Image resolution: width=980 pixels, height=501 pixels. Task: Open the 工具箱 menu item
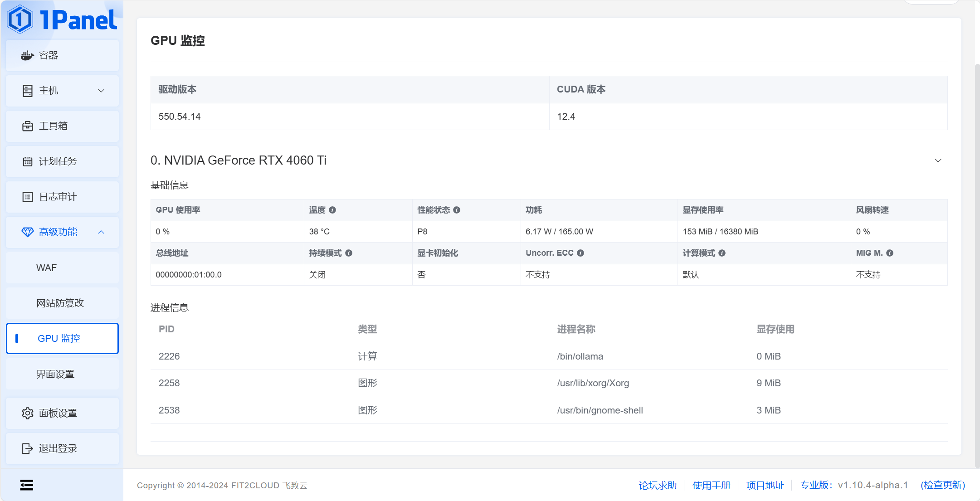point(62,126)
